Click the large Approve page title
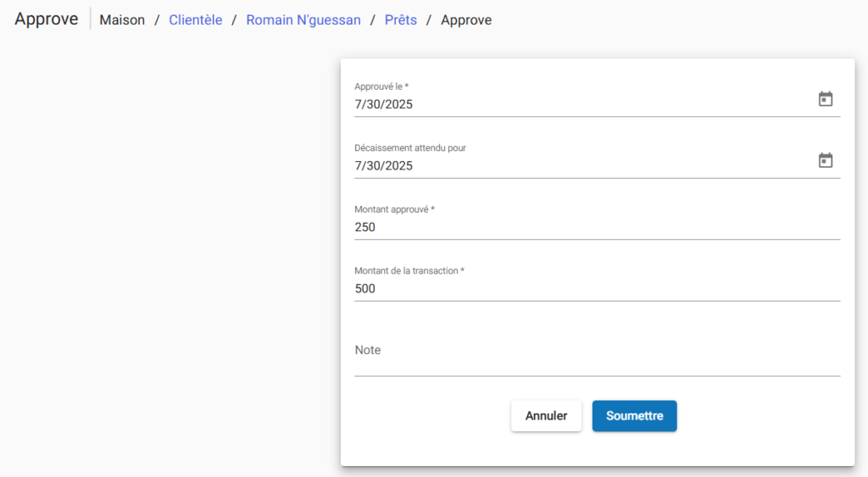 coord(47,19)
